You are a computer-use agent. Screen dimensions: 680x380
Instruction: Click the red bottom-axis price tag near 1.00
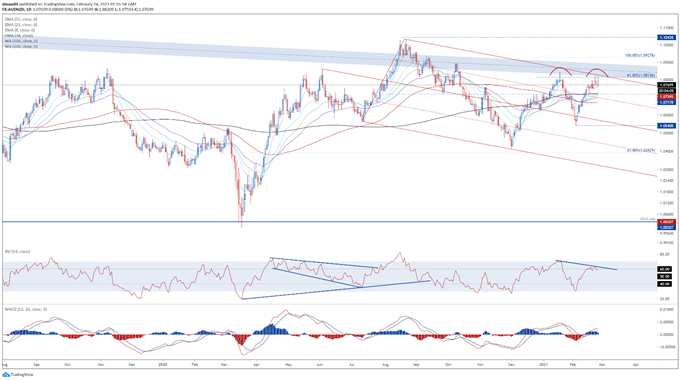tap(666, 222)
